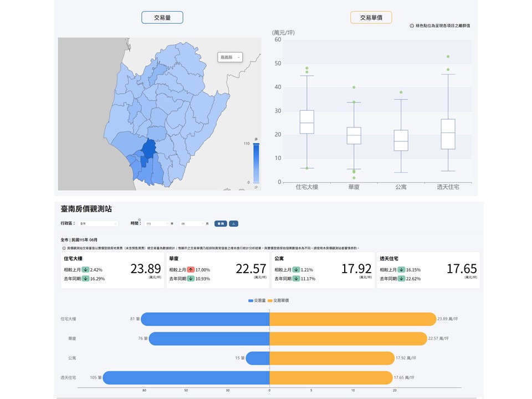Image resolution: width=532 pixels, height=399 pixels.
Task: Click info icon beside outlier note
Action: pos(412,26)
